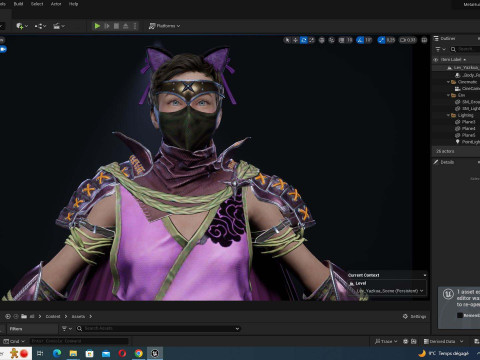Open Microsoft Edge from taskbar

[x=57, y=353]
